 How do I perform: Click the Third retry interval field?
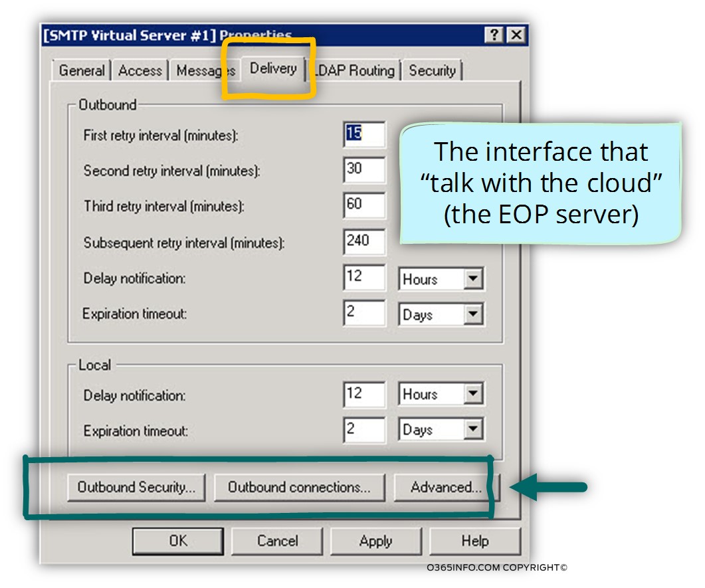tap(364, 205)
